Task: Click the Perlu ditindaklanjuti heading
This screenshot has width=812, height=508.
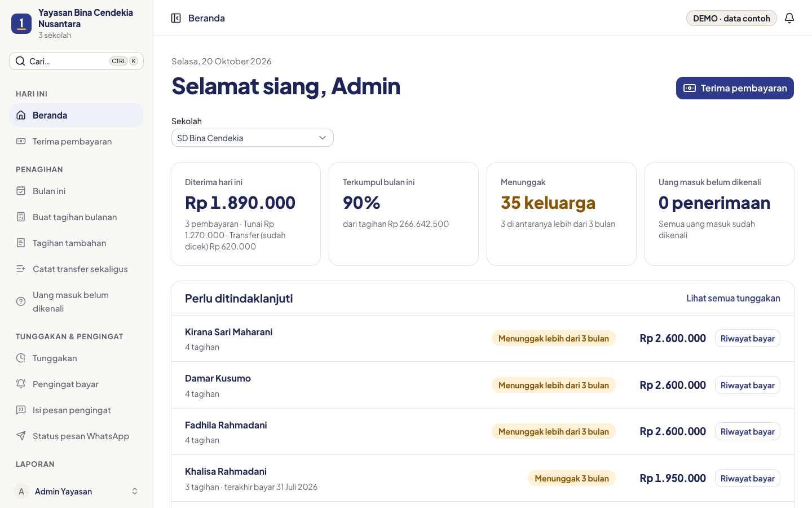Action: click(x=239, y=298)
